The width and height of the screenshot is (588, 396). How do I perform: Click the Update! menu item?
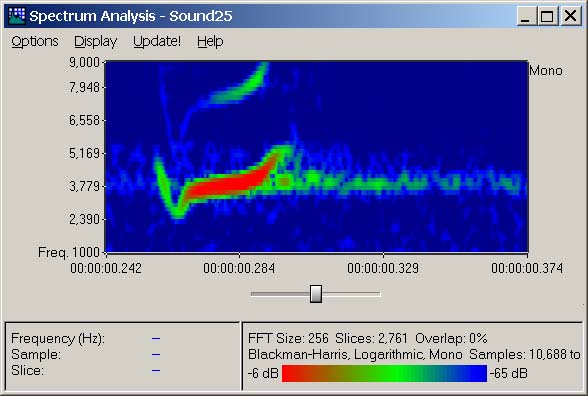click(157, 41)
